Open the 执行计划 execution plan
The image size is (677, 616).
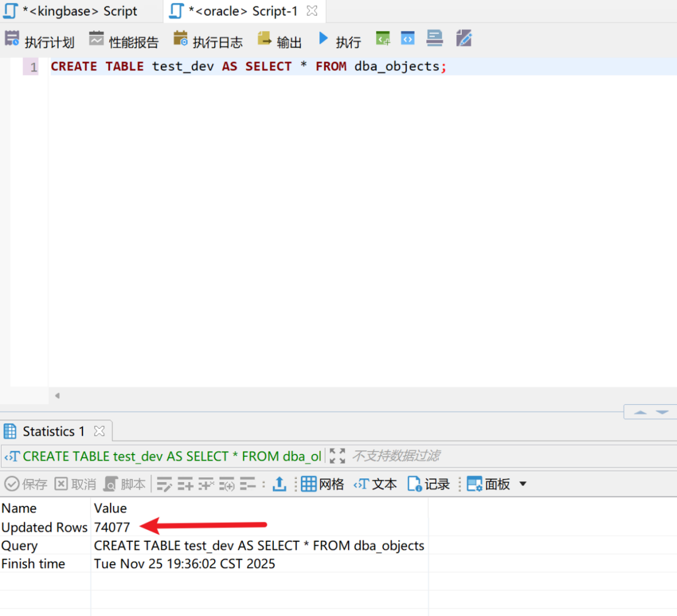(39, 41)
